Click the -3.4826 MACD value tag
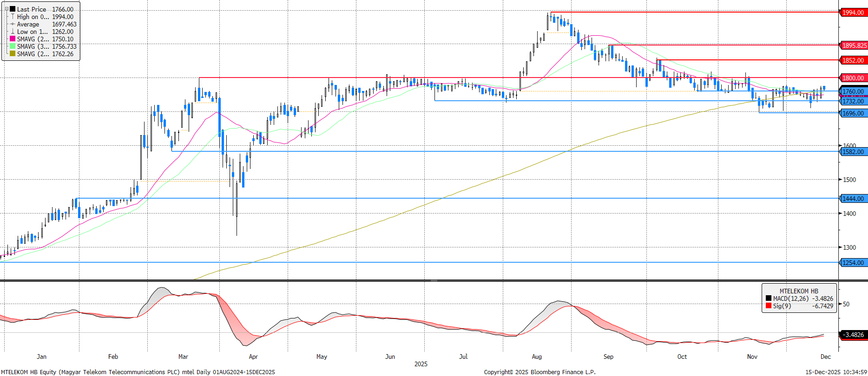The image size is (868, 376). [854, 335]
